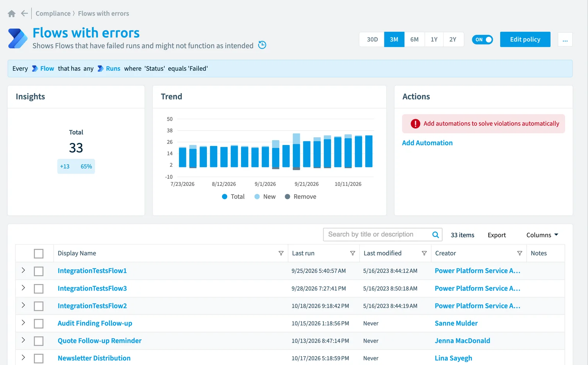
Task: Click the Export button
Action: point(497,235)
